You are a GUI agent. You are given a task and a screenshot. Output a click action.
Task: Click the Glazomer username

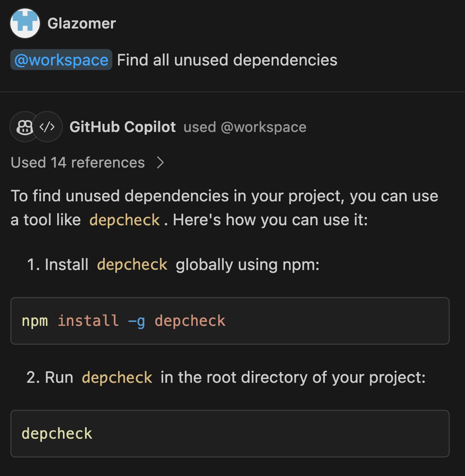pos(82,23)
